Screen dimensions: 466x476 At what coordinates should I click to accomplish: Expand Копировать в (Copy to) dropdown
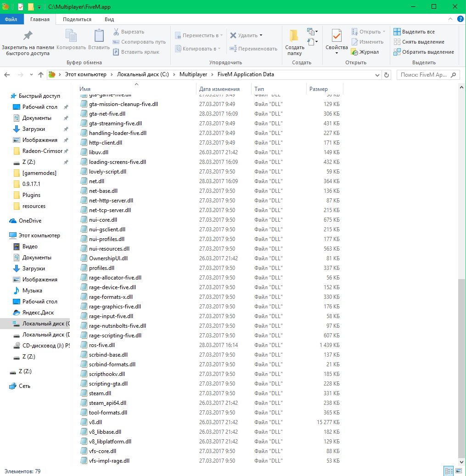pyautogui.click(x=219, y=49)
